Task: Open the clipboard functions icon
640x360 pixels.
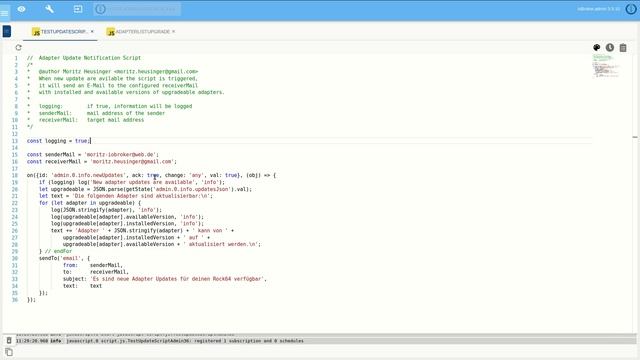Action: click(623, 48)
